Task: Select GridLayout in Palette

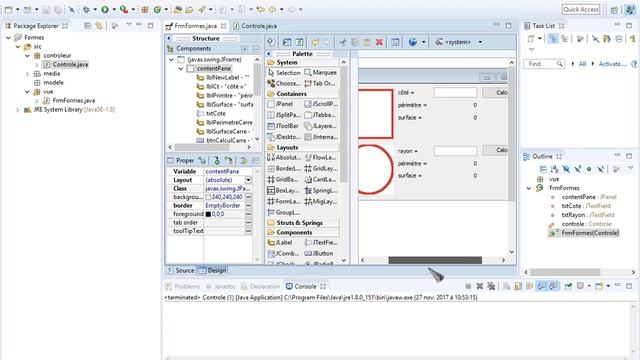Action: point(320,169)
